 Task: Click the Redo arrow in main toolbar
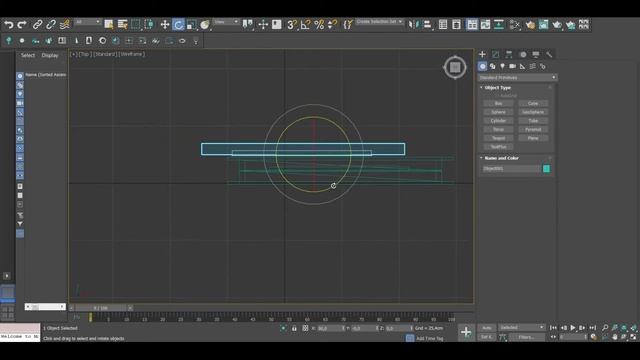pyautogui.click(x=22, y=25)
